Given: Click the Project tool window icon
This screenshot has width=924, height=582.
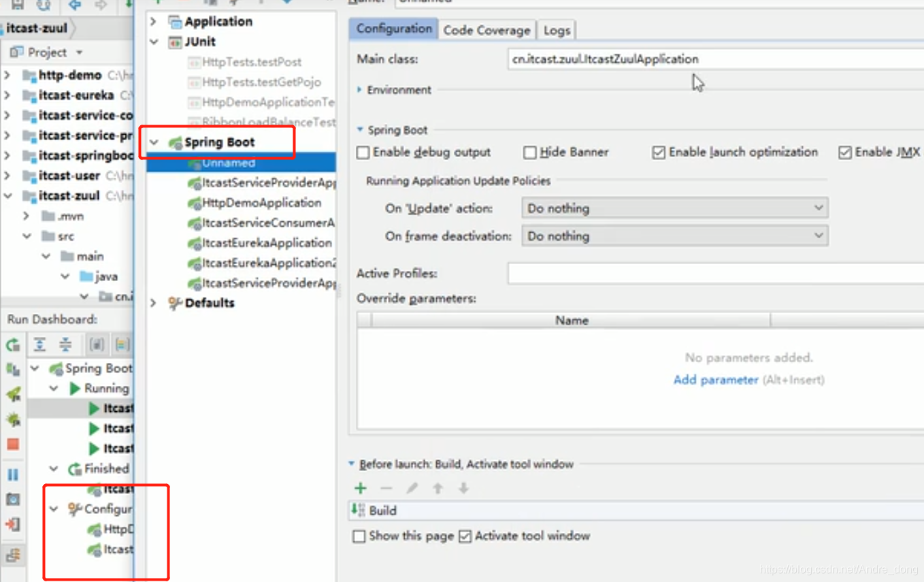Looking at the screenshot, I should tap(16, 52).
